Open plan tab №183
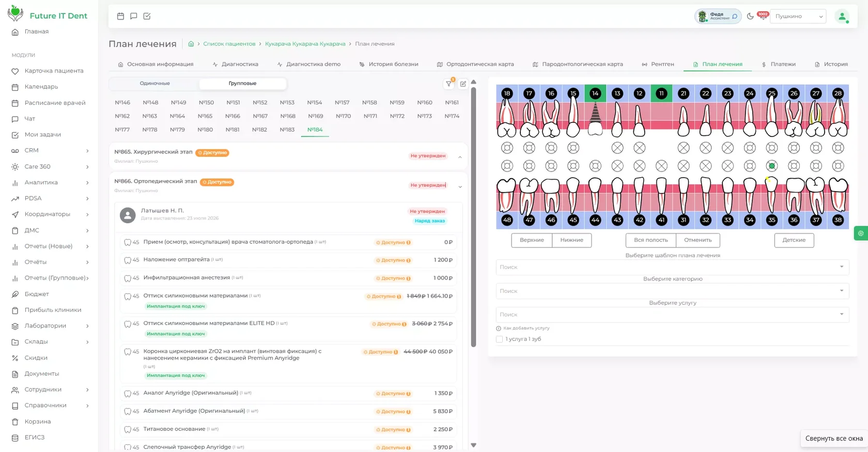 click(287, 130)
